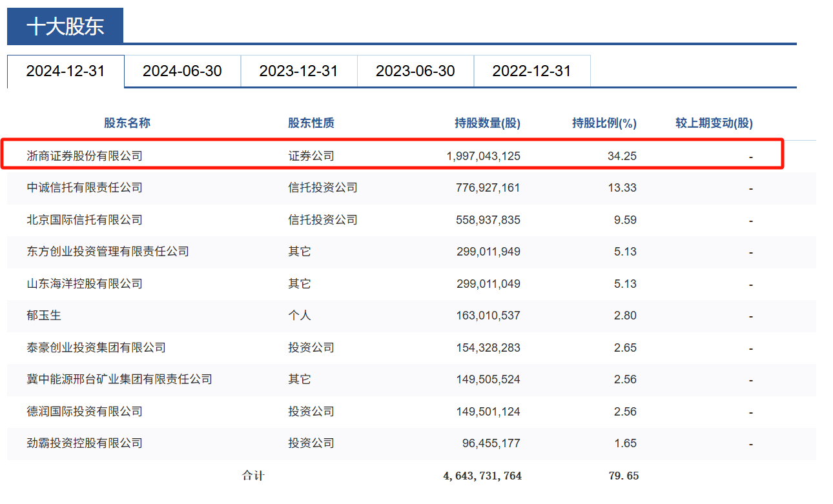The image size is (833, 504).
Task: Open 劲霸投资控股有限公司 shareholder row
Action: pyautogui.click(x=85, y=443)
